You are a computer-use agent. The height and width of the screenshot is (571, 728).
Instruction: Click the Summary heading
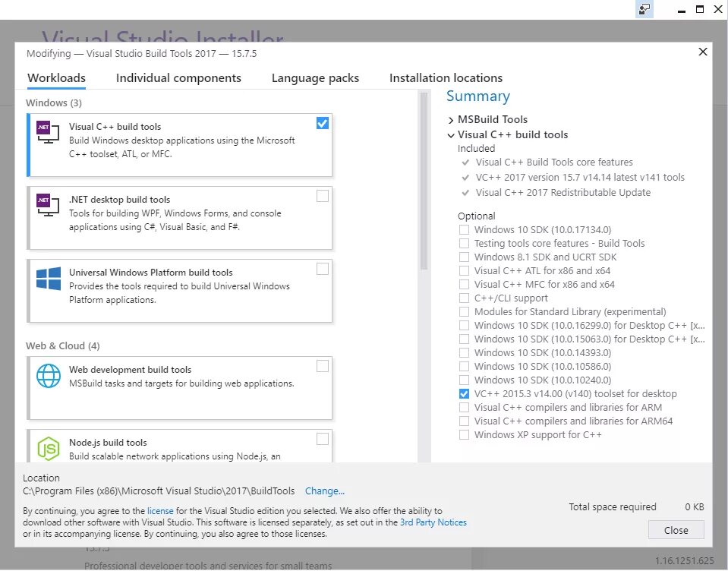[x=477, y=96]
